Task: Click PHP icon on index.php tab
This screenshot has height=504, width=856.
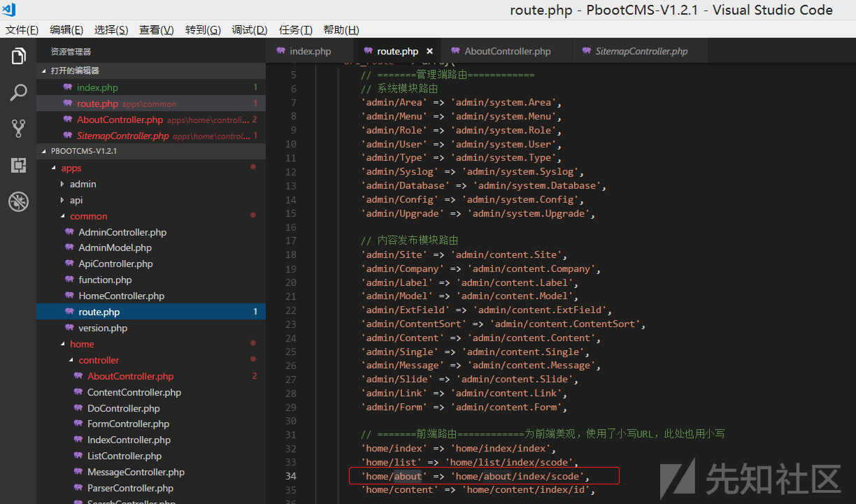Action: (281, 51)
